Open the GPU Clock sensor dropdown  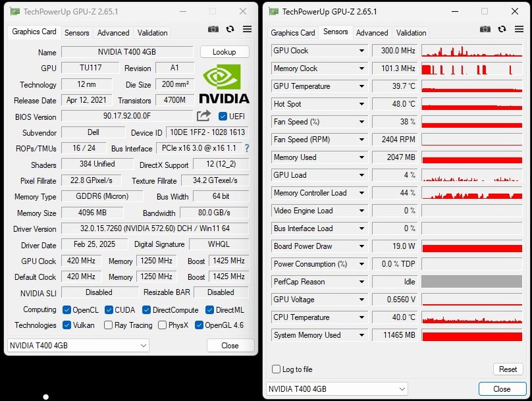[x=361, y=51]
